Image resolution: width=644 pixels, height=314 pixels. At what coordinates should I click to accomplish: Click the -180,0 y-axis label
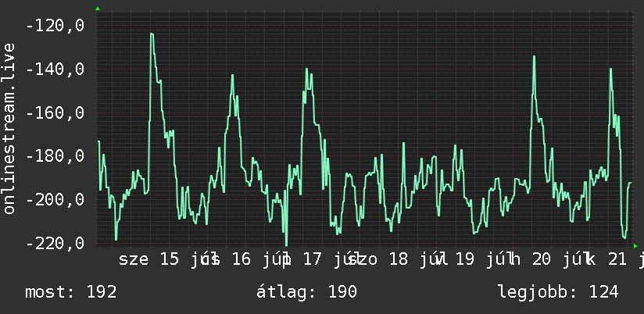point(55,156)
